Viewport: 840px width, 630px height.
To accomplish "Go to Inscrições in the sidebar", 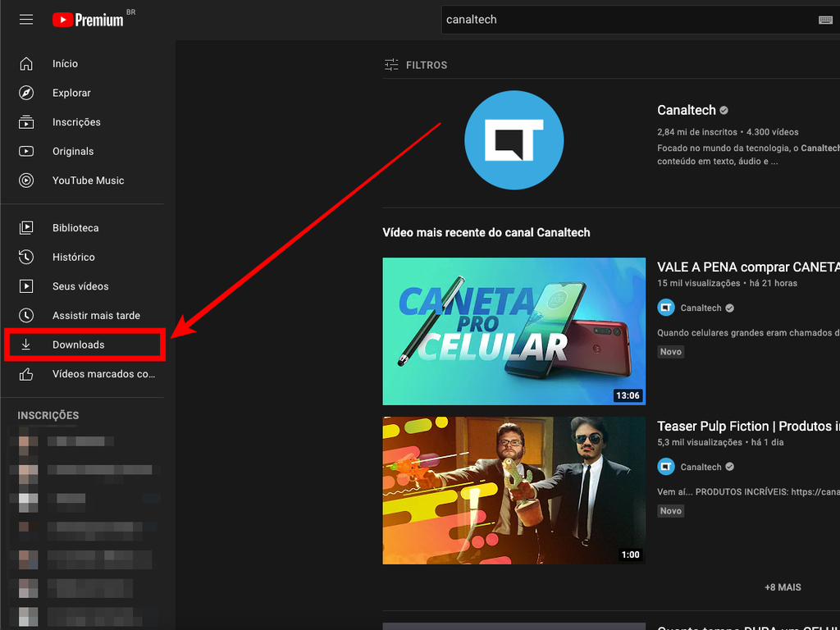I will click(76, 122).
